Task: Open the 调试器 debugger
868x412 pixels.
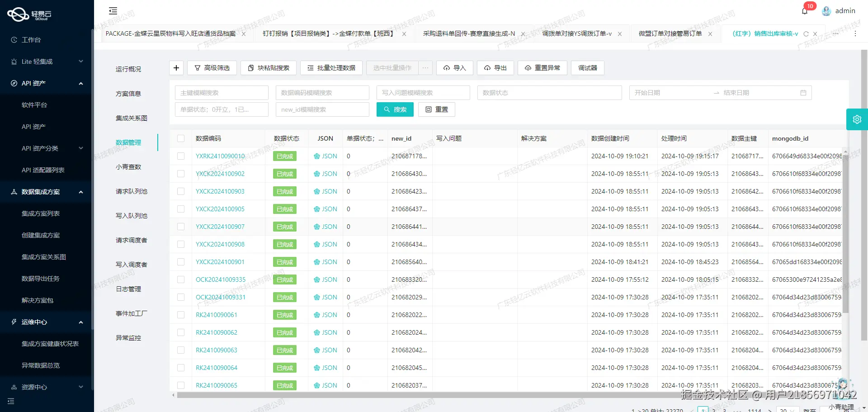Action: (x=587, y=68)
